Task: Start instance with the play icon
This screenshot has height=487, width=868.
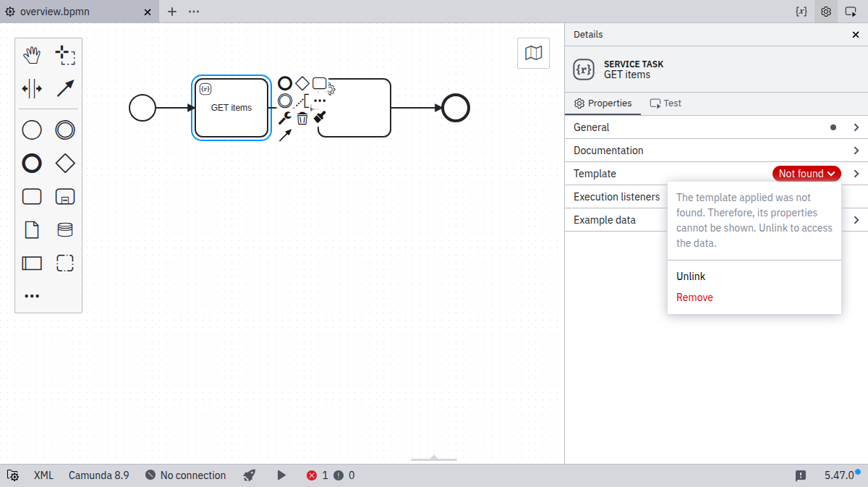Action: pyautogui.click(x=281, y=475)
